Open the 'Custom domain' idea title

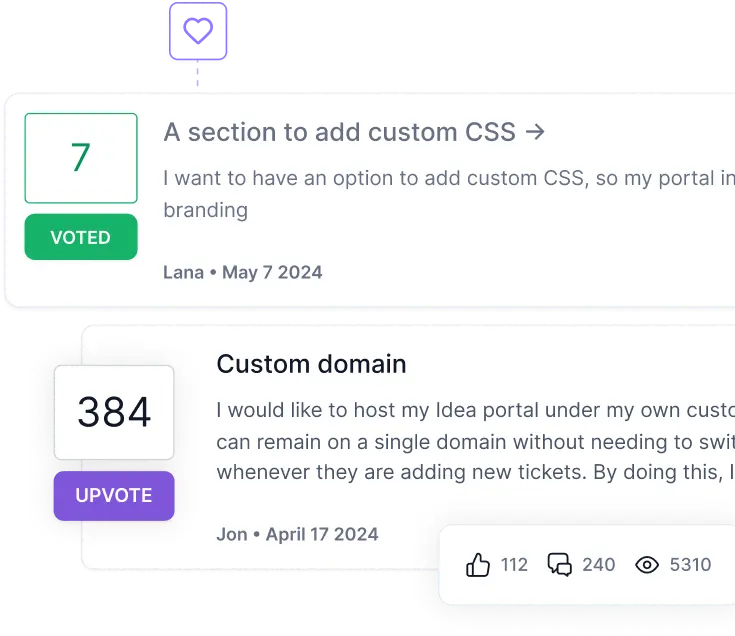(311, 364)
